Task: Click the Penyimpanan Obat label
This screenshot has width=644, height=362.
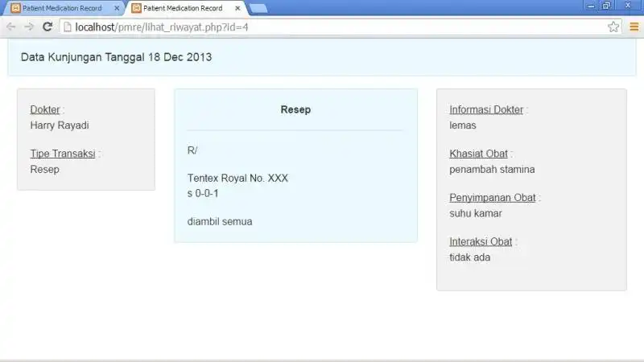Action: click(x=493, y=197)
